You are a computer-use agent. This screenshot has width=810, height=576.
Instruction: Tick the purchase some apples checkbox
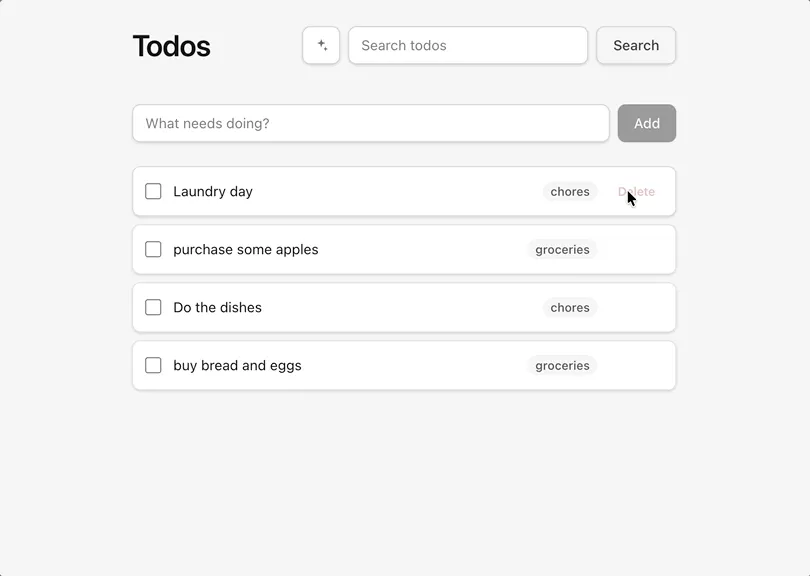153,249
